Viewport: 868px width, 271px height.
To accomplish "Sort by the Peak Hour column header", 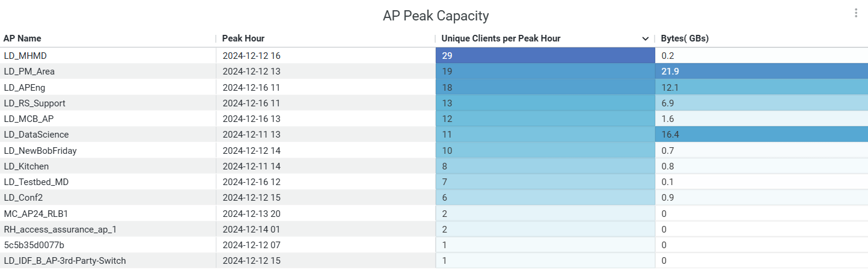I will (243, 38).
